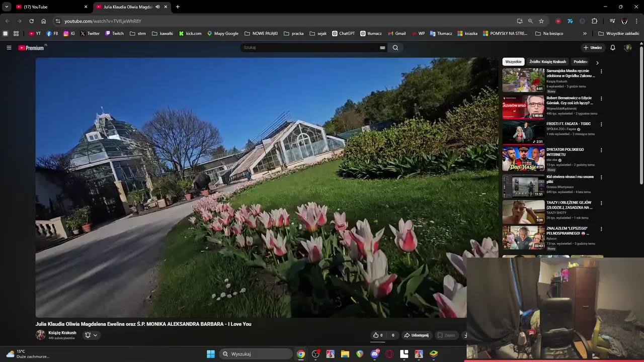The width and height of the screenshot is (644, 362).
Task: Reload the current page
Action: pyautogui.click(x=31, y=21)
